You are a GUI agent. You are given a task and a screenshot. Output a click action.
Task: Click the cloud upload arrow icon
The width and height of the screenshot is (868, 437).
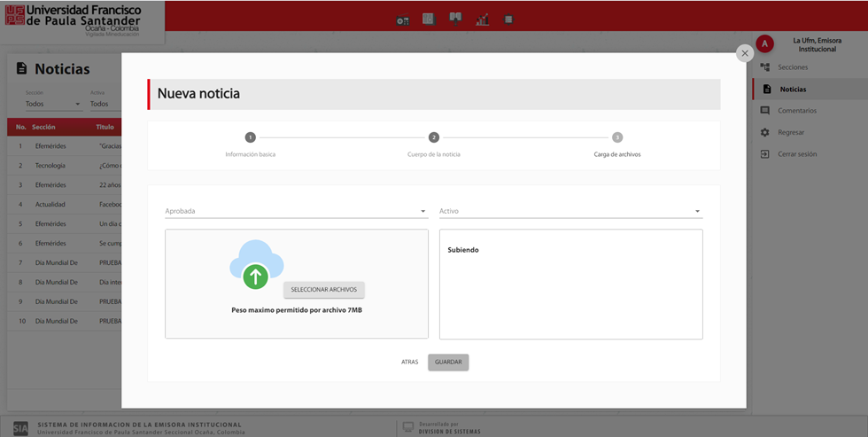pyautogui.click(x=255, y=277)
